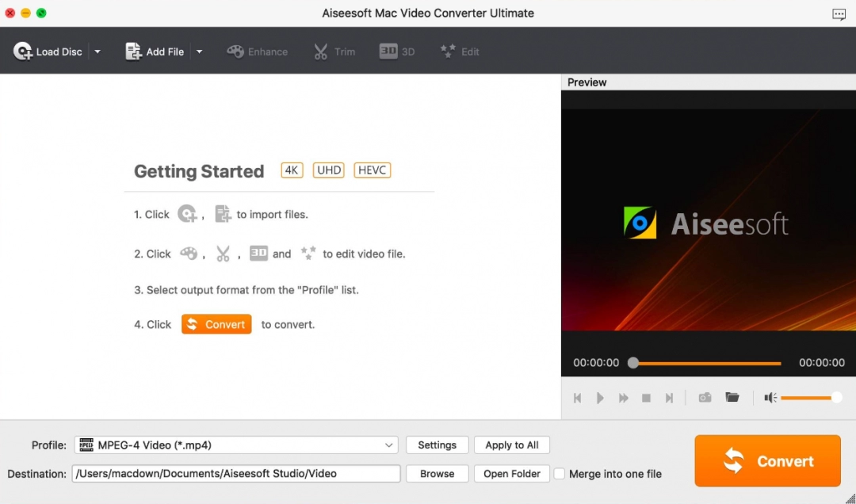Open profile Settings

tap(437, 445)
